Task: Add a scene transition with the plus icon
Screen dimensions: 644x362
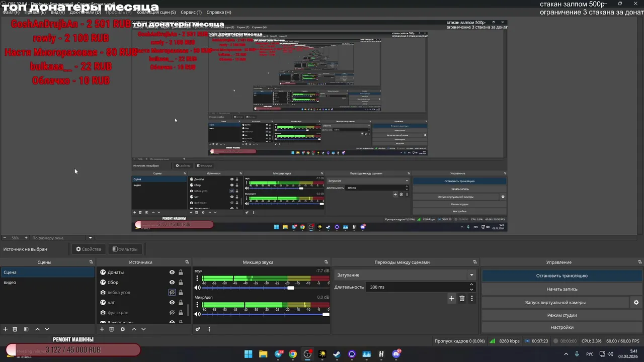Action: [452, 298]
